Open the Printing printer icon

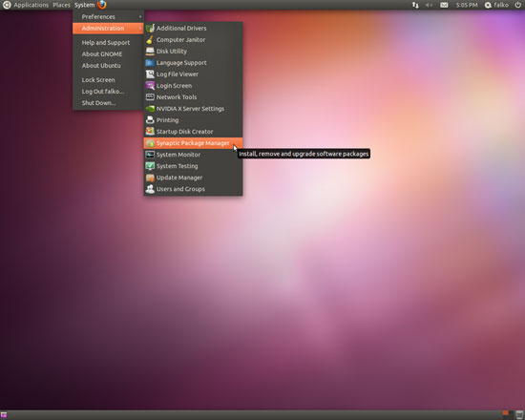click(150, 120)
